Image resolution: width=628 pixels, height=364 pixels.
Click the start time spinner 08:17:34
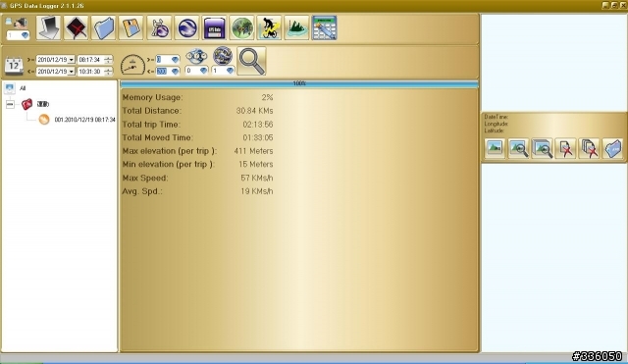[x=108, y=60]
